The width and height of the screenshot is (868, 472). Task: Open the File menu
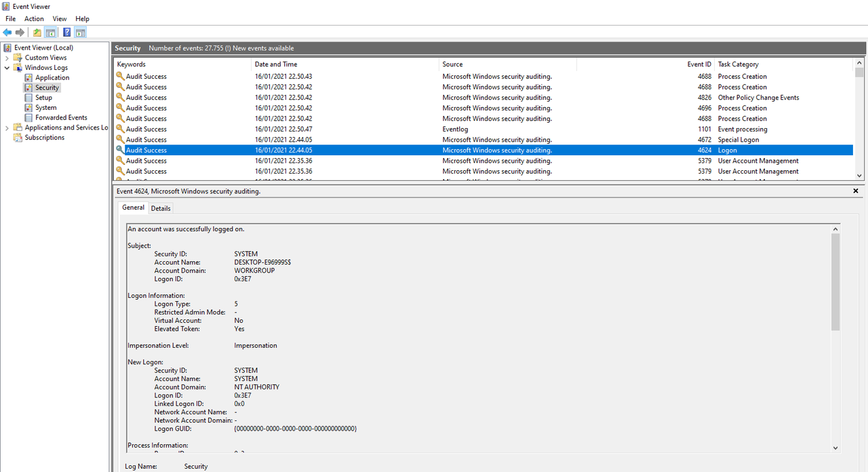[x=11, y=19]
